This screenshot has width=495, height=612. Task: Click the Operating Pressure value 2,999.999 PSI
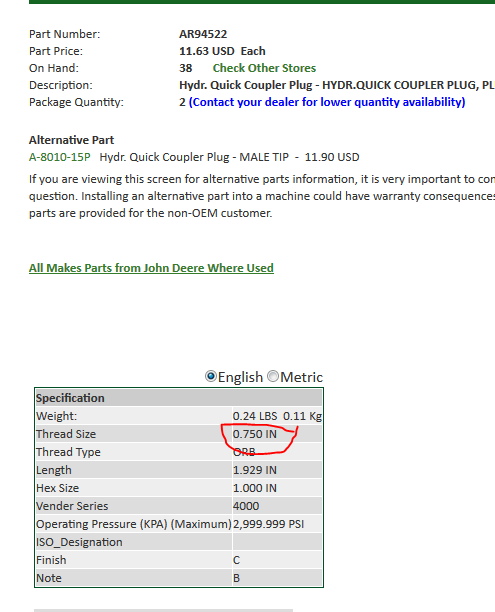pos(269,524)
